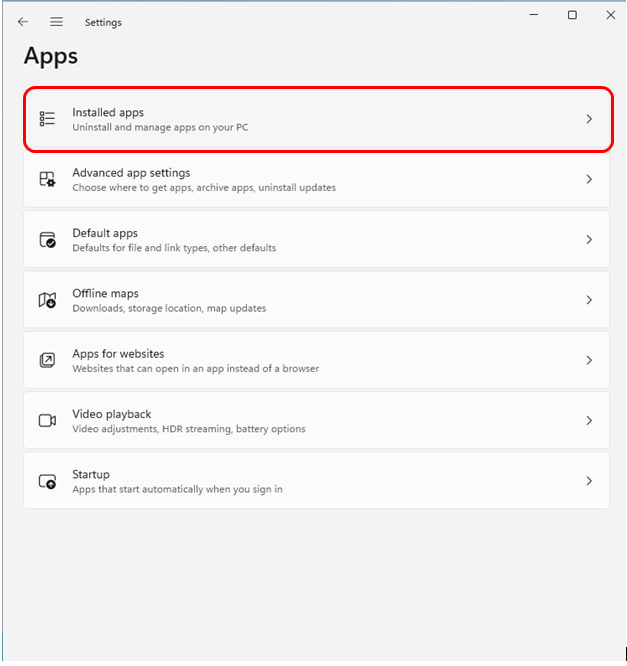Click the Startup icon
627x666 pixels.
47,481
